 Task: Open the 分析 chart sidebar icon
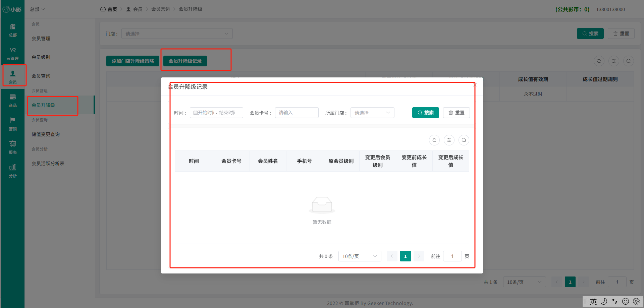[13, 171]
